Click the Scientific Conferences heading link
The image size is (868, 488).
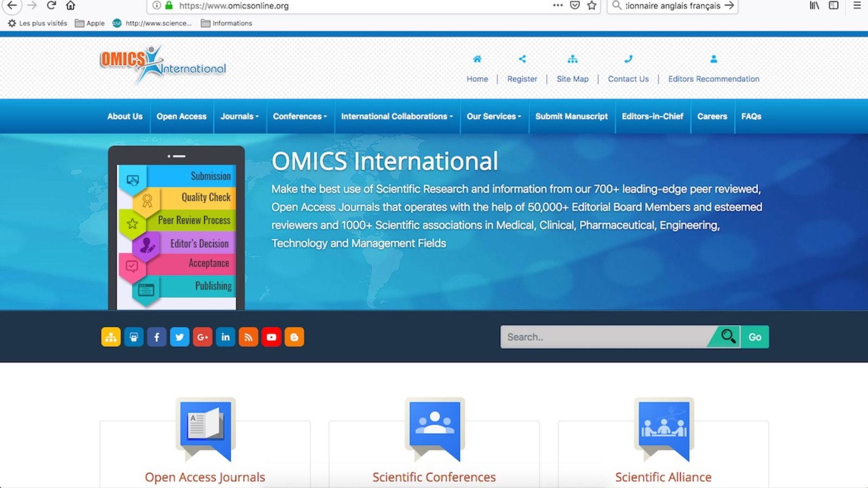tap(434, 477)
